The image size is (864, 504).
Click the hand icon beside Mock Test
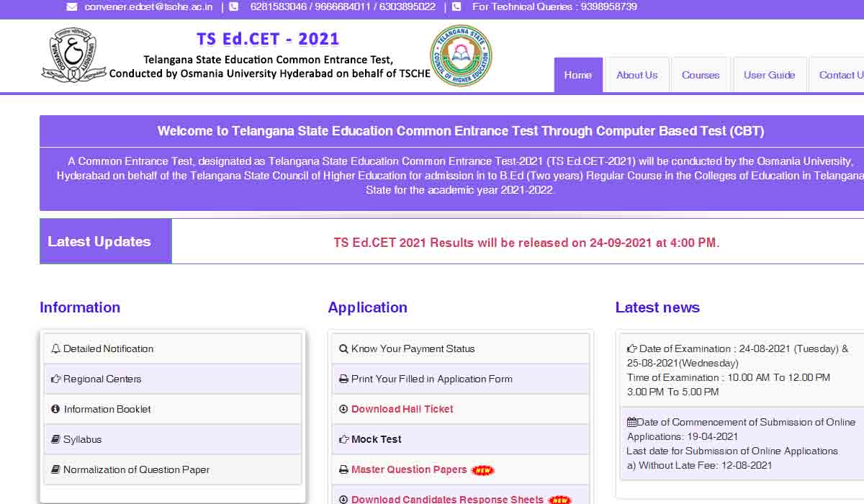(x=343, y=439)
